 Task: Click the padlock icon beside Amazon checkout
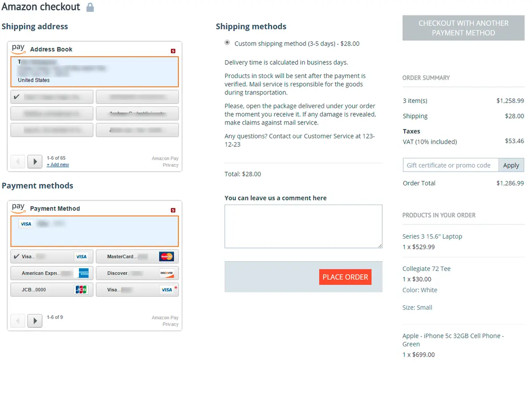coord(90,8)
